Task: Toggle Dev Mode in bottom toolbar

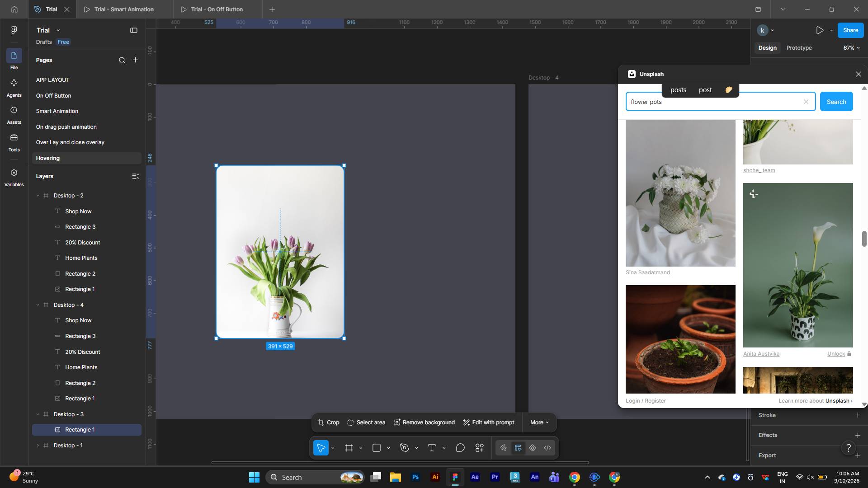Action: tap(547, 448)
